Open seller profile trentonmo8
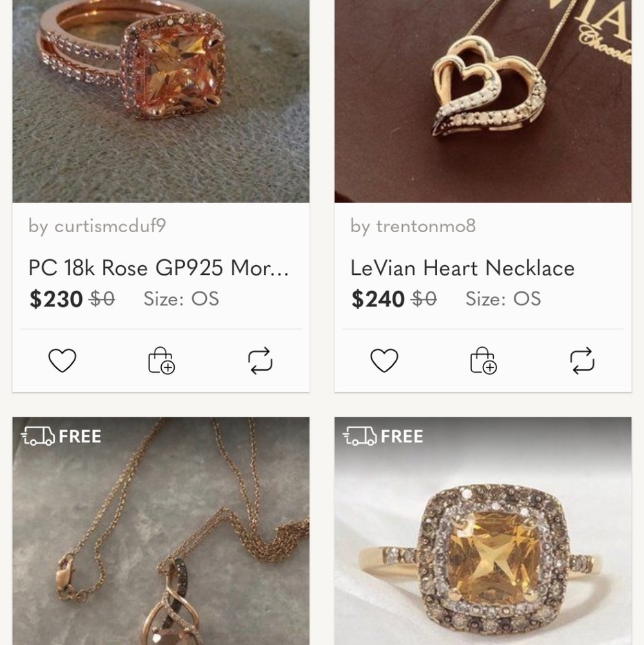Screen dimensions: 644x645 click(413, 226)
